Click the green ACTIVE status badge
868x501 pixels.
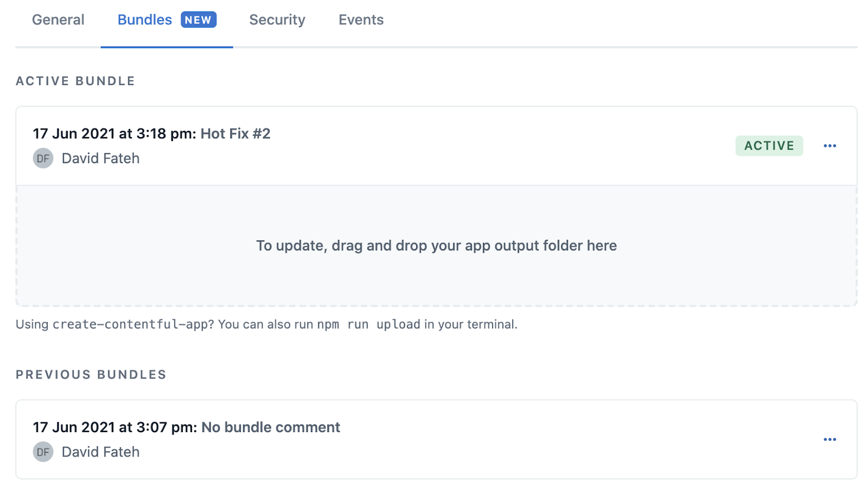point(769,146)
